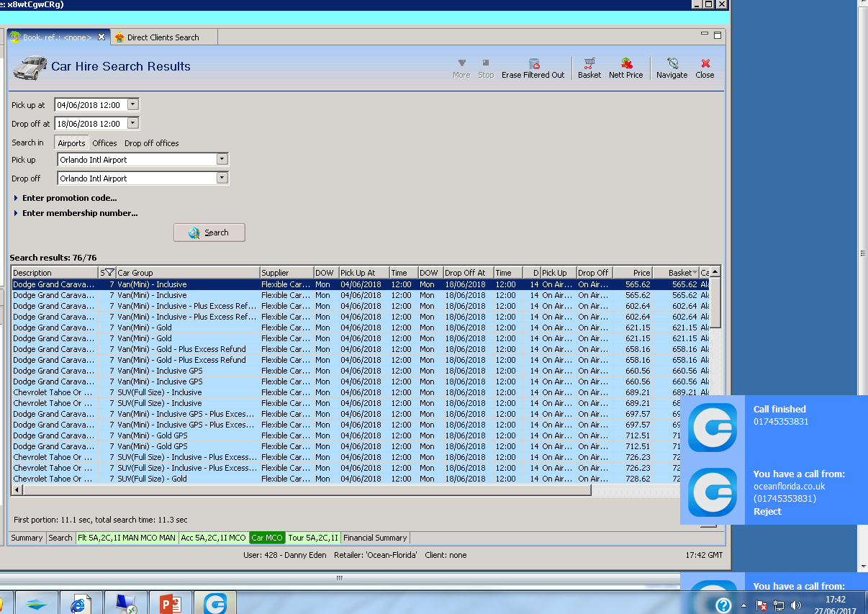
Task: Click the Drop off at date field
Action: (91, 124)
